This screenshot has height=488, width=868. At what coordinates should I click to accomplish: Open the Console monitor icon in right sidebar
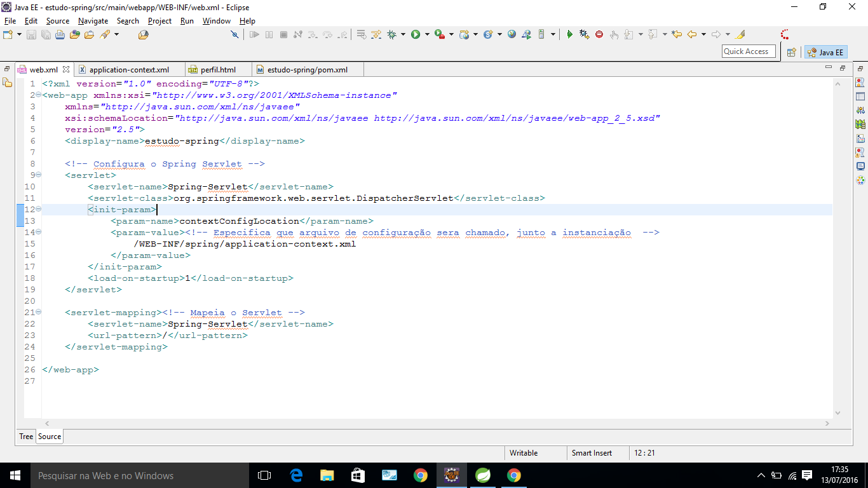click(x=860, y=166)
